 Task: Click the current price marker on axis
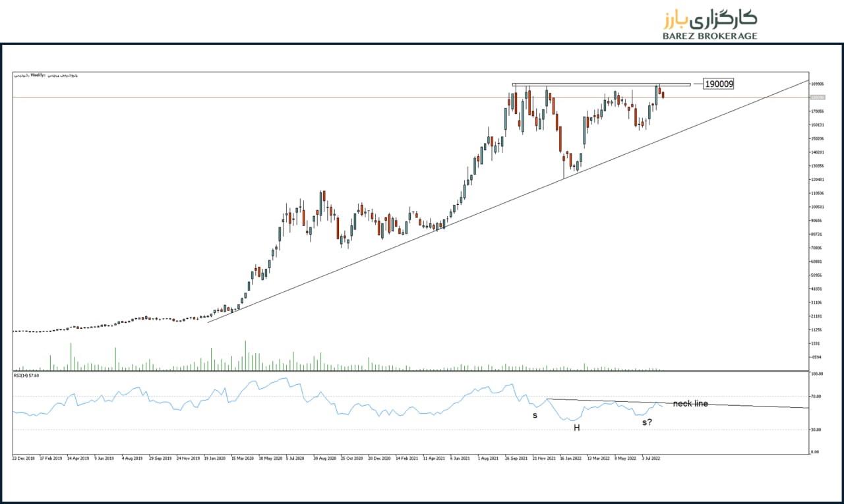coord(818,98)
